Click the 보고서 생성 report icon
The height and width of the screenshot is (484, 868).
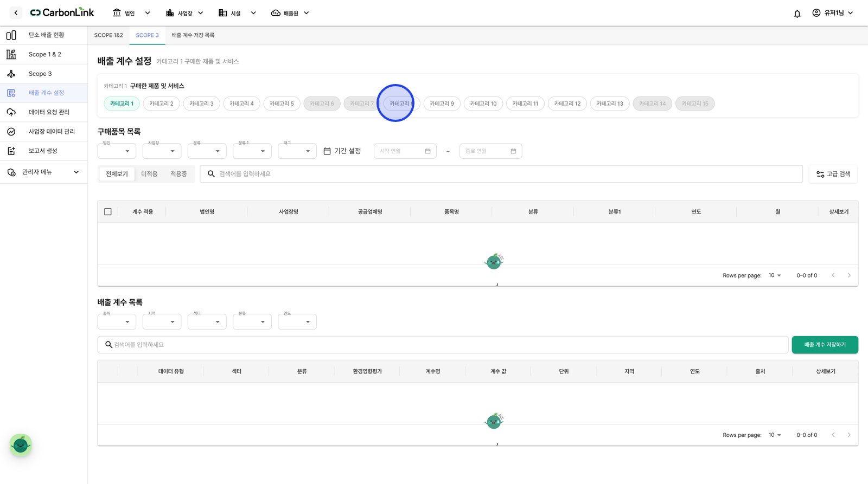pos(11,151)
